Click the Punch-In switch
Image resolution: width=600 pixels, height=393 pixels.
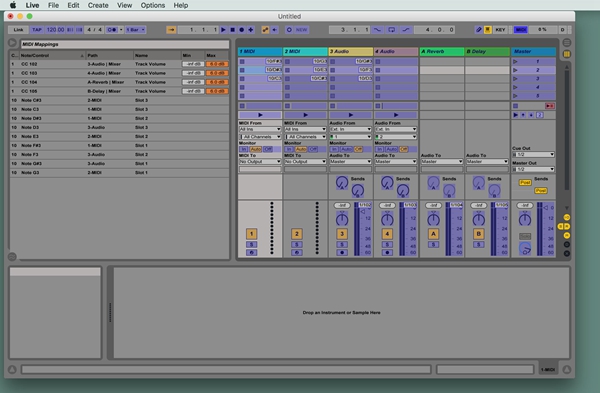[377, 29]
